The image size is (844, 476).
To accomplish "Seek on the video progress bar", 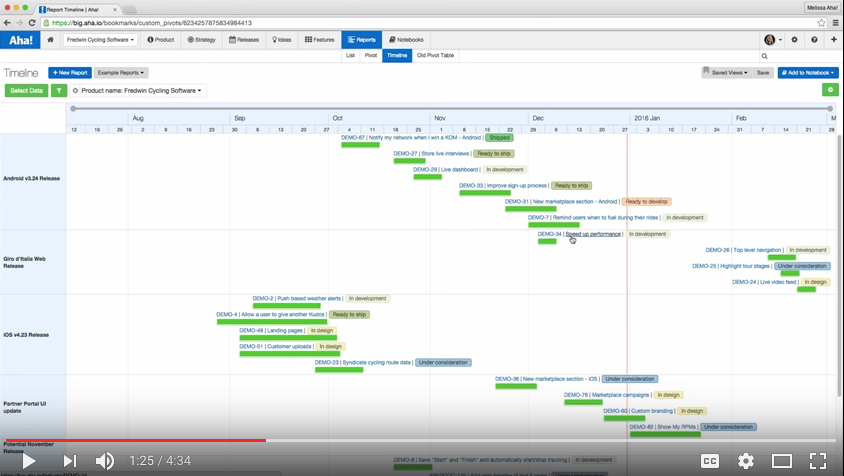I will click(x=422, y=440).
